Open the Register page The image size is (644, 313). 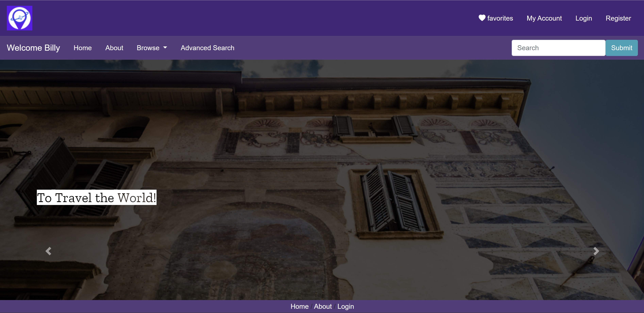click(x=618, y=18)
